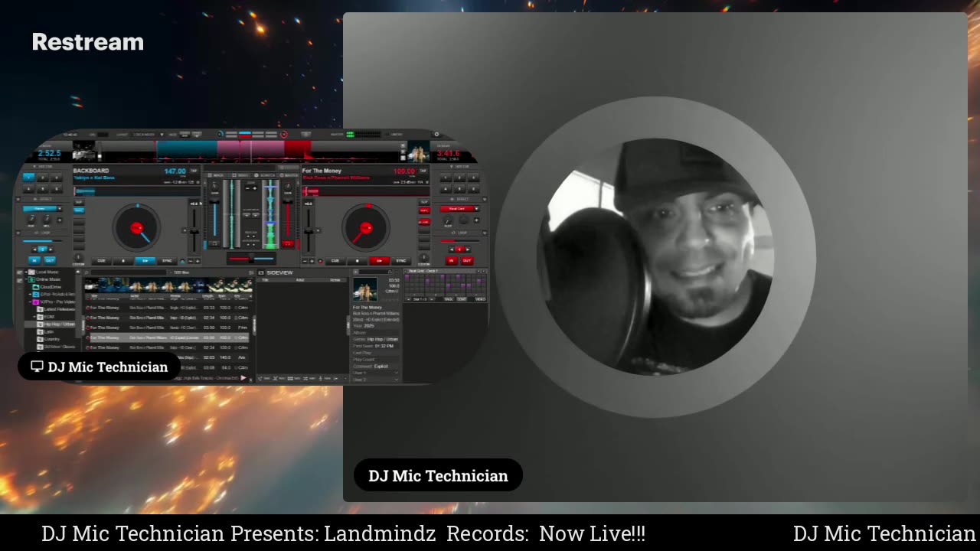The height and width of the screenshot is (551, 980).
Task: Click left deck TAP tempo button
Action: coord(193,171)
